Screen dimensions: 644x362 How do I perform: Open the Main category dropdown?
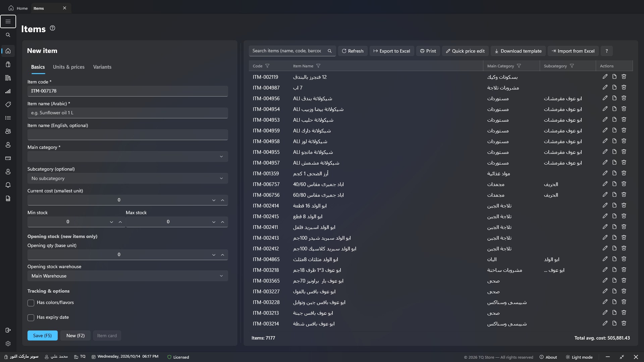coord(127,157)
